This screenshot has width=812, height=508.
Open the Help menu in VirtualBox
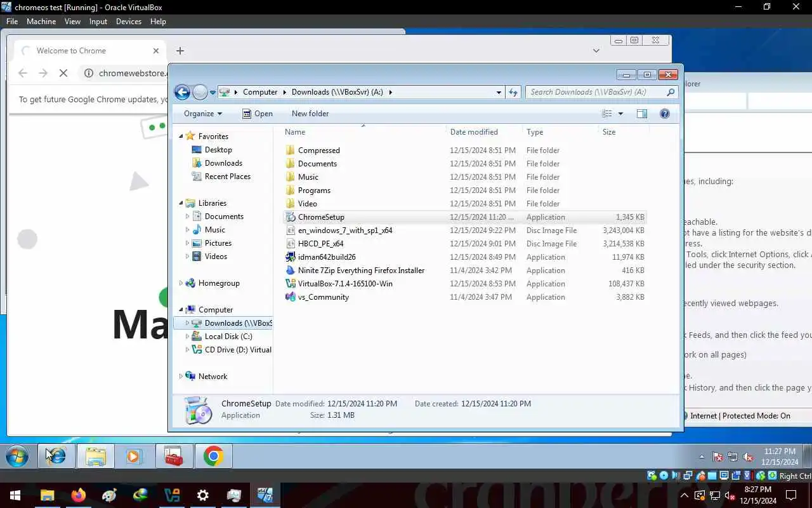pyautogui.click(x=158, y=21)
